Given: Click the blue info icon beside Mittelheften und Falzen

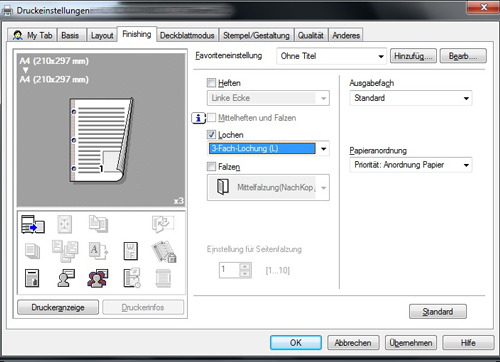Looking at the screenshot, I should pos(198,118).
